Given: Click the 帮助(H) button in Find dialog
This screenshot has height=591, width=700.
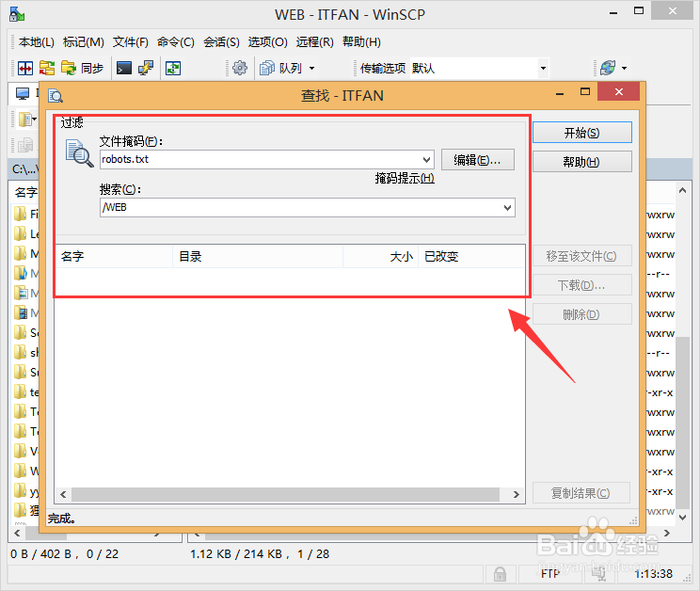Looking at the screenshot, I should pyautogui.click(x=582, y=162).
